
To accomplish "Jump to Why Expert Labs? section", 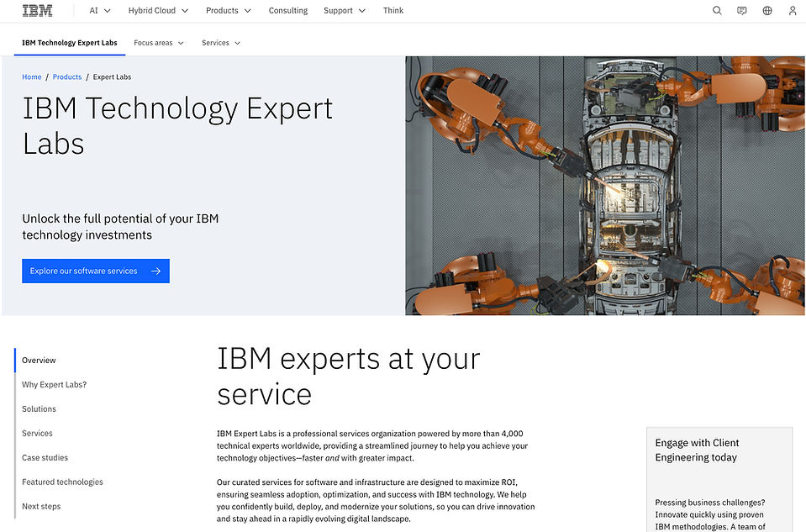I will [54, 384].
